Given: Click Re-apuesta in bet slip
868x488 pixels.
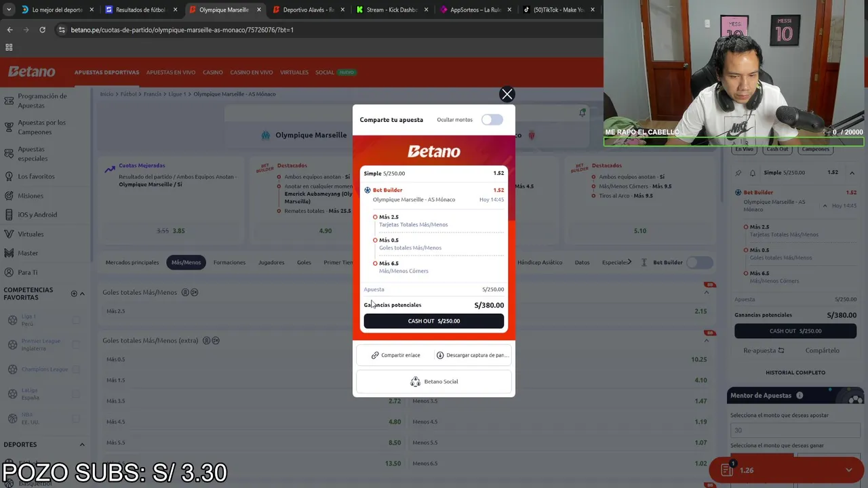Looking at the screenshot, I should click(x=764, y=351).
